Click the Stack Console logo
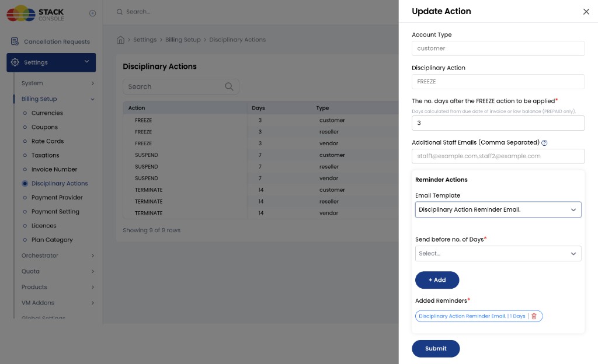Screen dimensions: 598x364 tap(35, 13)
